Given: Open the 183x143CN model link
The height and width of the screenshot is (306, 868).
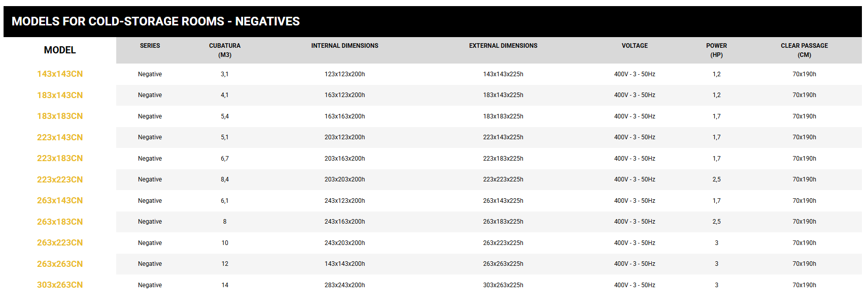Looking at the screenshot, I should click(60, 95).
